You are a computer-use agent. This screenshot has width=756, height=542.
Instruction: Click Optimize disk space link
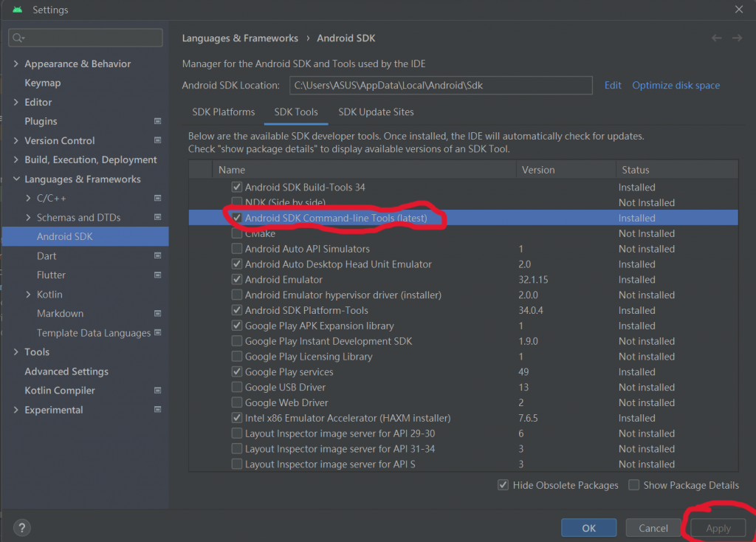[676, 86]
